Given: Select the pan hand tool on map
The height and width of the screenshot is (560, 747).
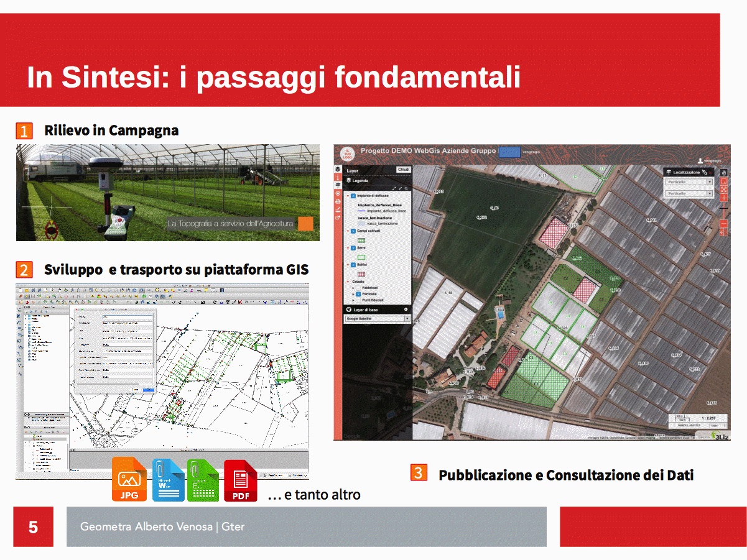Looking at the screenshot, I should click(723, 172).
